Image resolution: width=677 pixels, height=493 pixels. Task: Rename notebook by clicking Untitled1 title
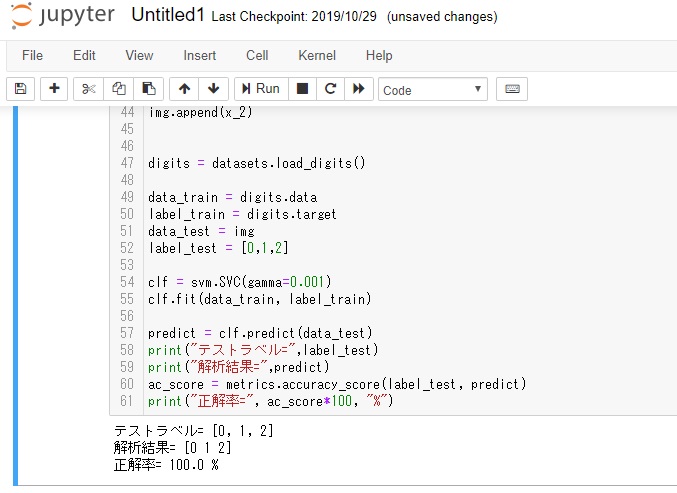tap(168, 15)
